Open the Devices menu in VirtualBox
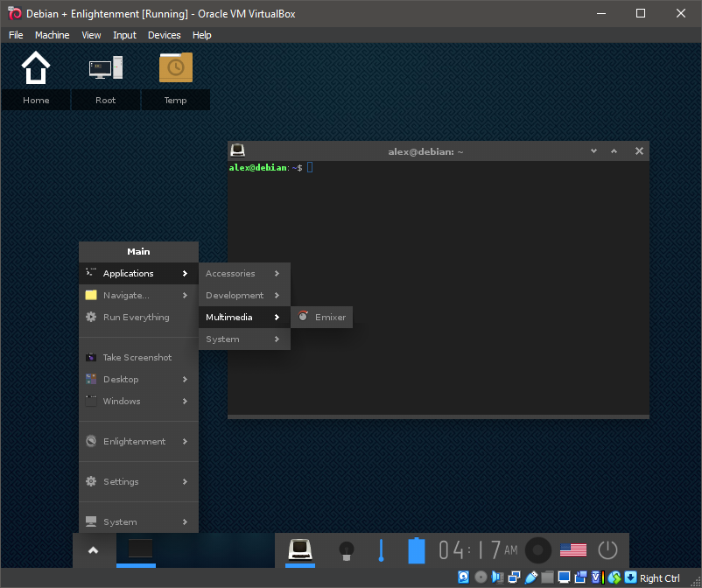This screenshot has height=588, width=702. point(164,35)
